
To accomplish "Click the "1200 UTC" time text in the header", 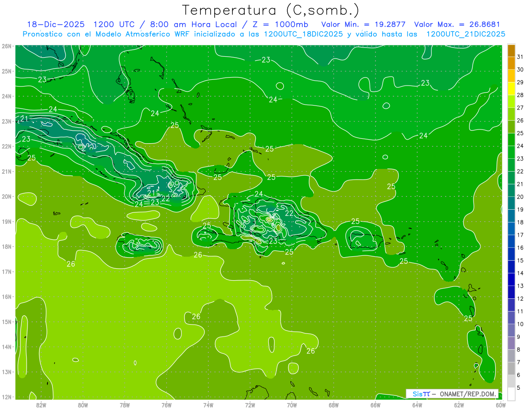I will [114, 24].
